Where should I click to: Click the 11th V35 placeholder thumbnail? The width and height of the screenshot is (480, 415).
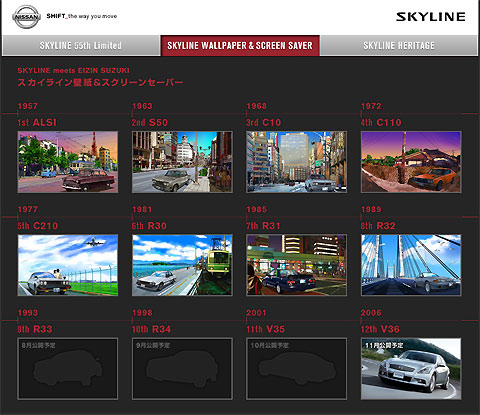pyautogui.click(x=296, y=369)
